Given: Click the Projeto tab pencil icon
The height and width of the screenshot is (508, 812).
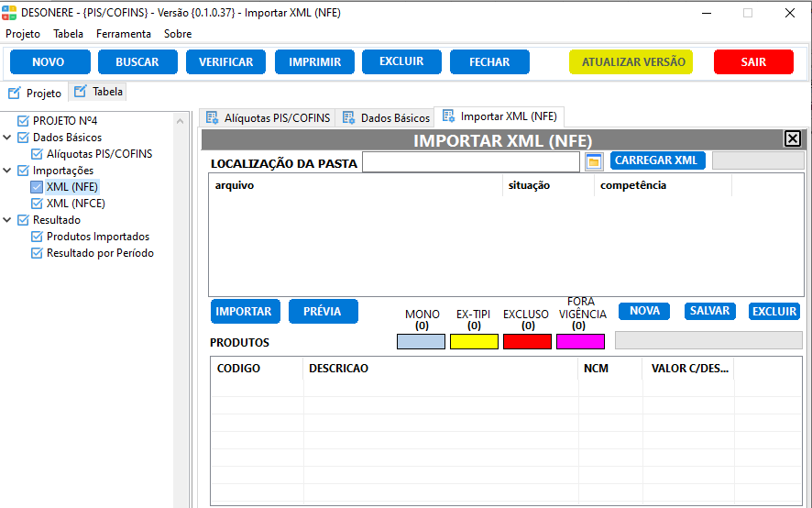Looking at the screenshot, I should (x=15, y=93).
